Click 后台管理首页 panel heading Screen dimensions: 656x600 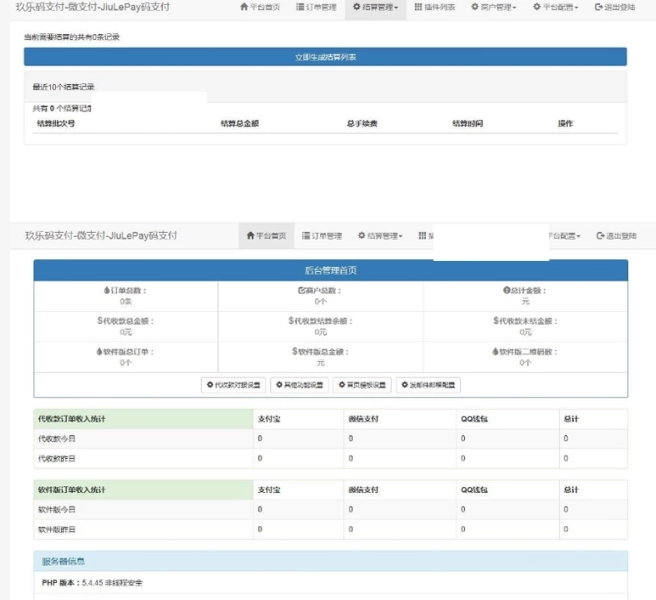(331, 270)
